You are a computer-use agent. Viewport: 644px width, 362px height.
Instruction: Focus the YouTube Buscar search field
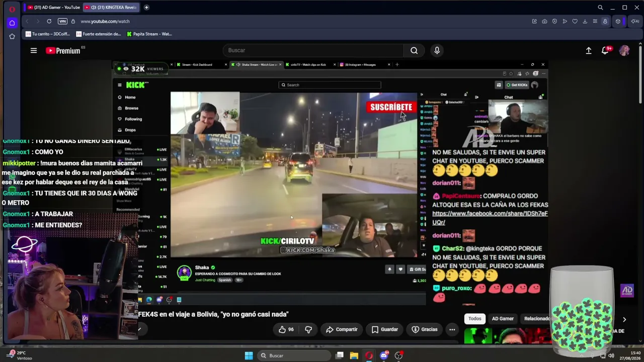[x=313, y=50]
